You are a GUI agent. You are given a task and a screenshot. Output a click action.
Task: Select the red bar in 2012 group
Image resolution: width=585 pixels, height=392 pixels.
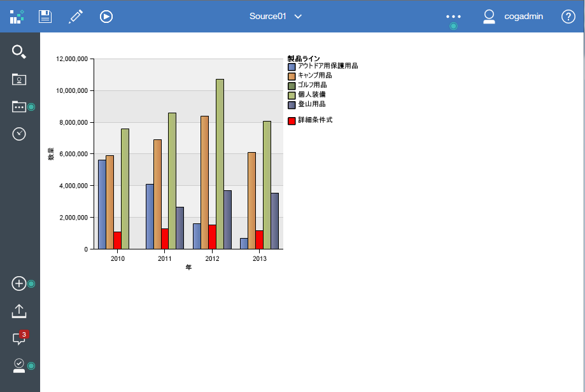(x=212, y=237)
